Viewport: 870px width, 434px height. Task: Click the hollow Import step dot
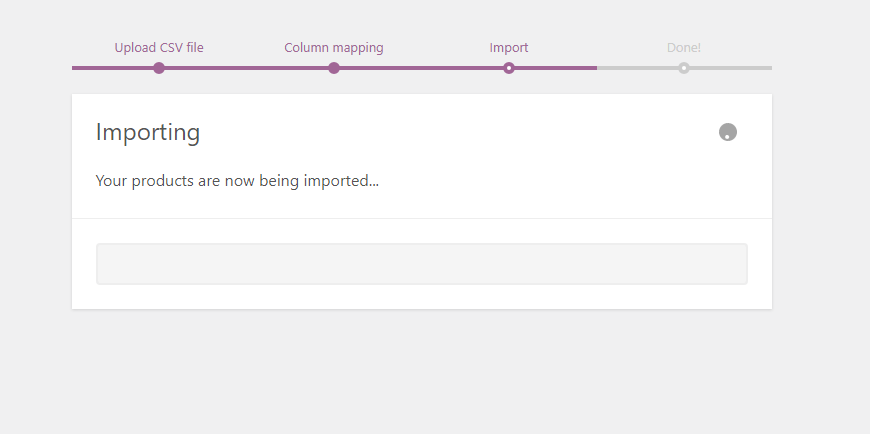pyautogui.click(x=509, y=68)
